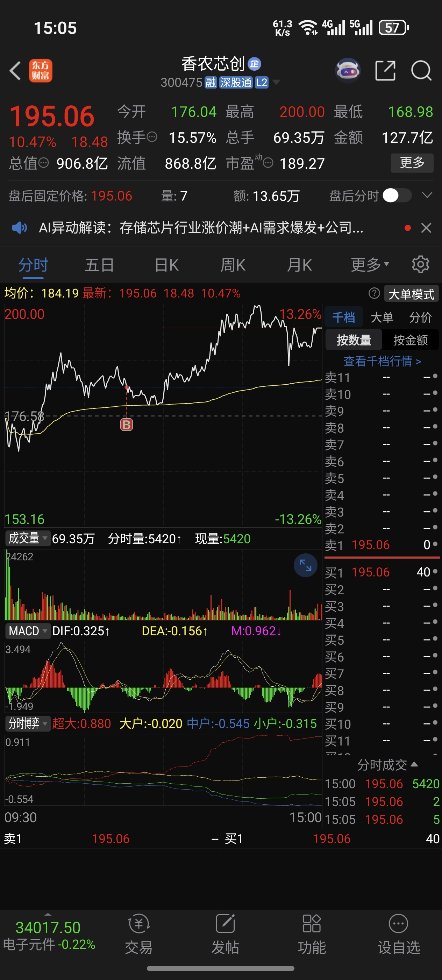
Task: Choose 按金额 display option
Action: tap(411, 340)
